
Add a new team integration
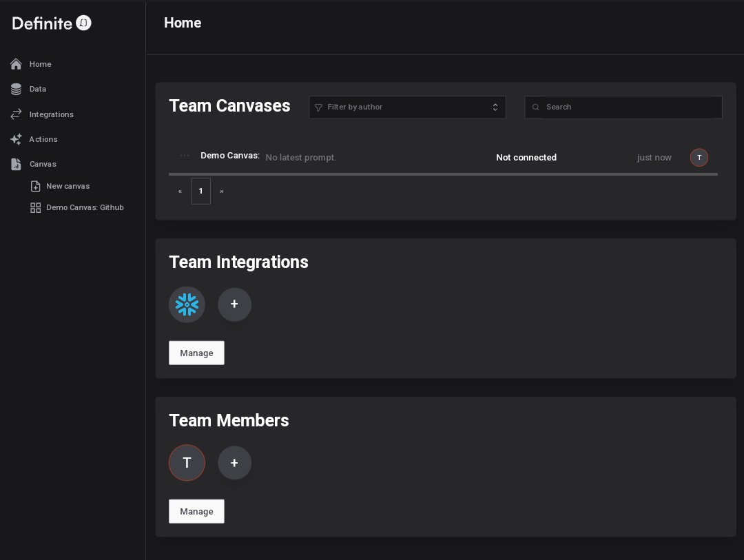click(x=234, y=304)
